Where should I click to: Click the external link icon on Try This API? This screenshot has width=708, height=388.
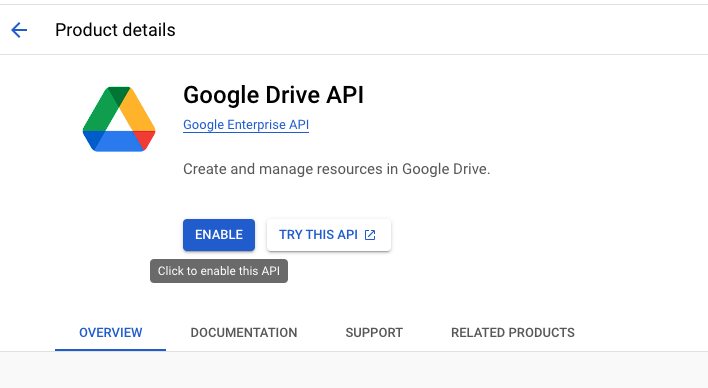pyautogui.click(x=370, y=235)
